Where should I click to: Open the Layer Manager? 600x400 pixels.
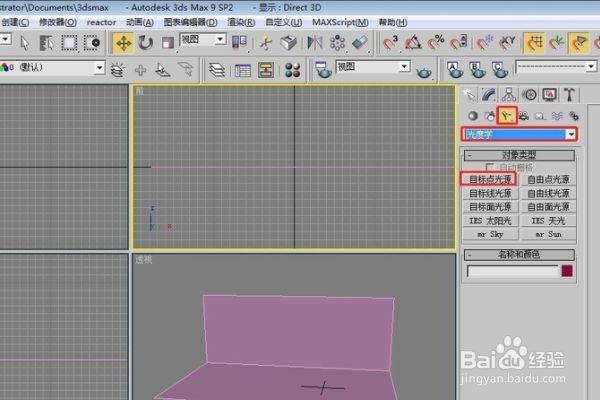point(217,70)
